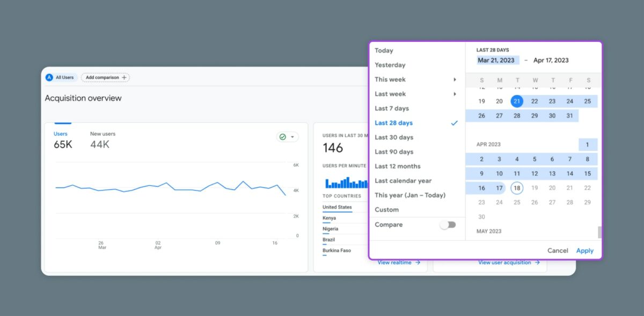Click the All Users avatar icon
The height and width of the screenshot is (316, 644).
[49, 77]
